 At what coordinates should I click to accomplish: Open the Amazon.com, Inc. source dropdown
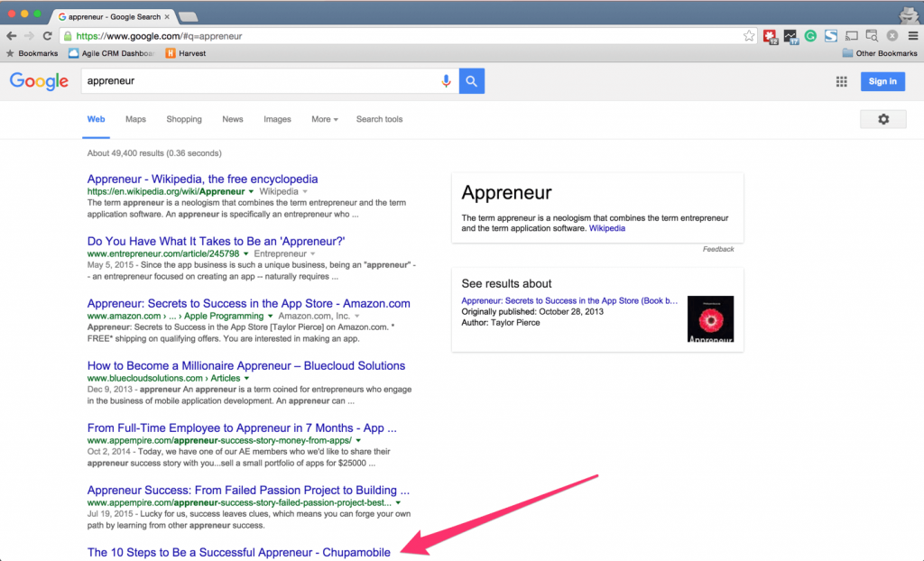tap(356, 316)
